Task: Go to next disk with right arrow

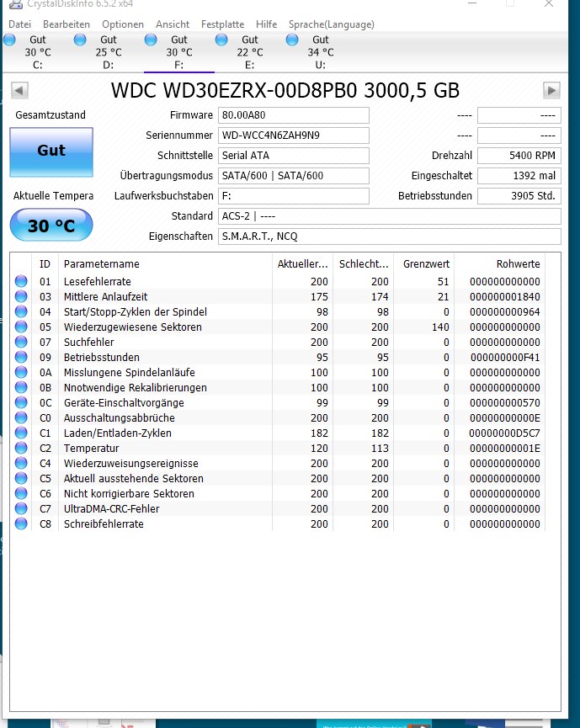Action: 551,90
